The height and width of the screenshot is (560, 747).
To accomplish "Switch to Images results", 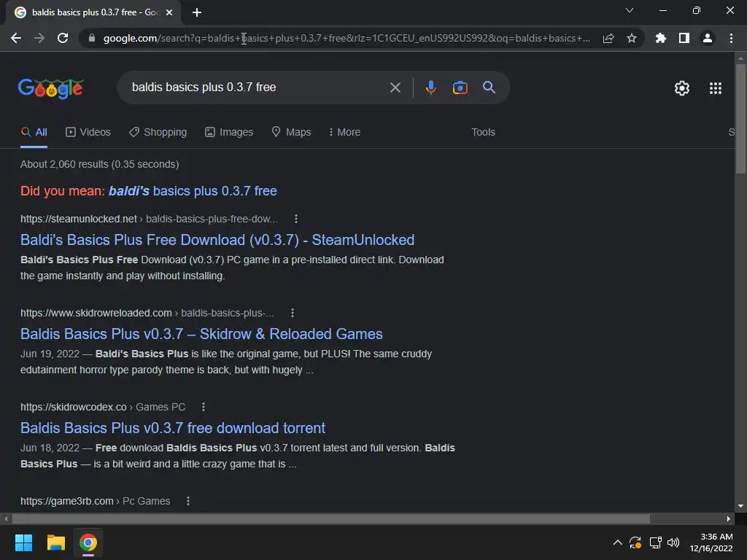I will (x=229, y=132).
